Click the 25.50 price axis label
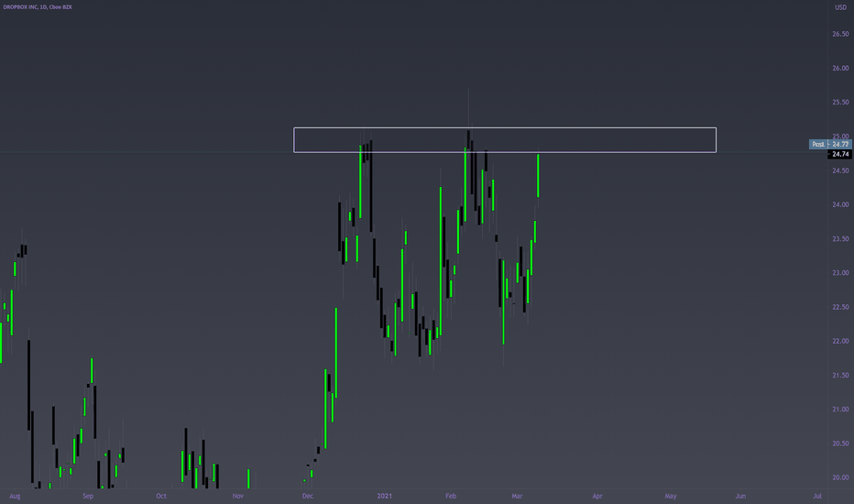Image resolution: width=854 pixels, height=504 pixels. click(840, 102)
